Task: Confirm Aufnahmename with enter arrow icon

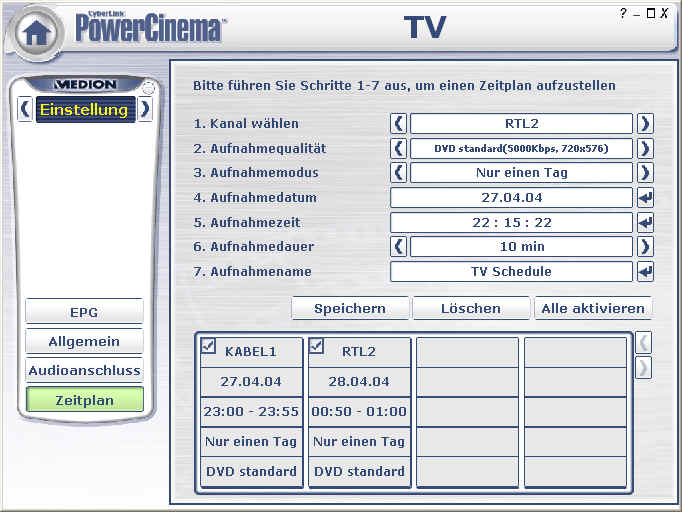Action: click(645, 272)
